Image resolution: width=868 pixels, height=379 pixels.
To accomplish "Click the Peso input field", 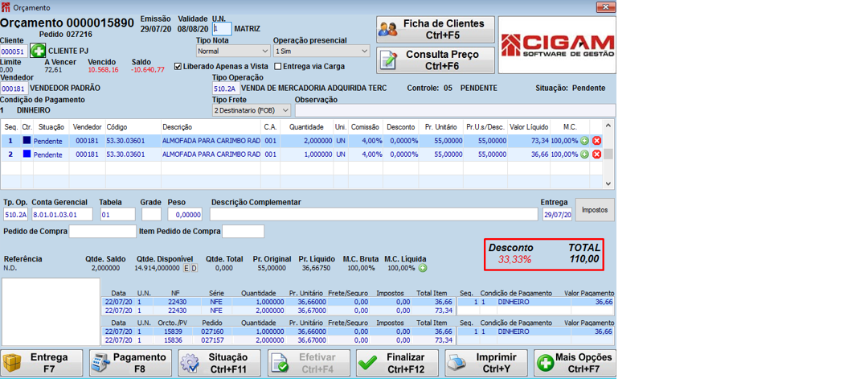I will coord(185,214).
